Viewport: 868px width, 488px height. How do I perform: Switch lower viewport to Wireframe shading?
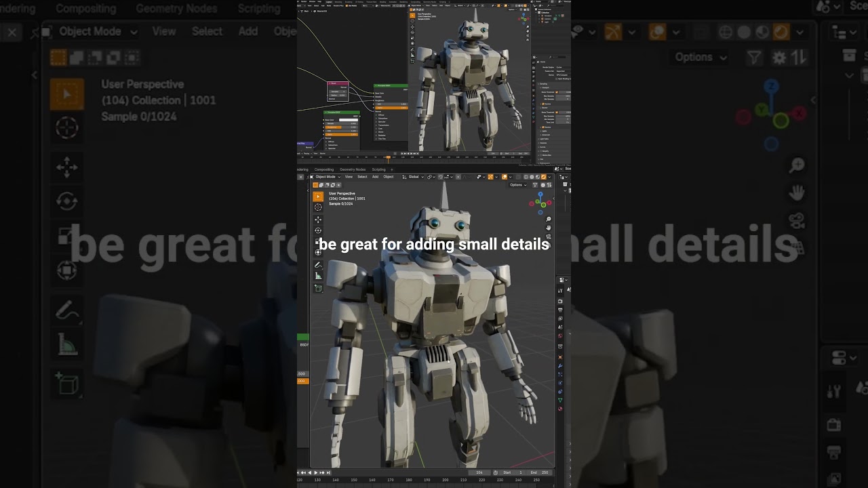click(526, 177)
